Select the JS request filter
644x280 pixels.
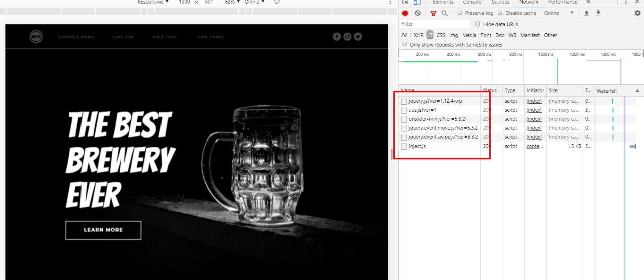(430, 35)
